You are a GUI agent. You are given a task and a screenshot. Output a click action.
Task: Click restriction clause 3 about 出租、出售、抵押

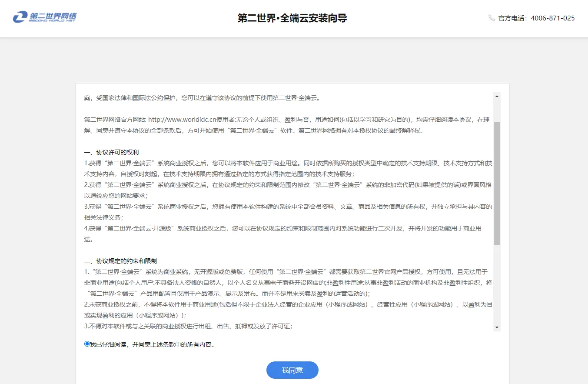click(x=188, y=326)
